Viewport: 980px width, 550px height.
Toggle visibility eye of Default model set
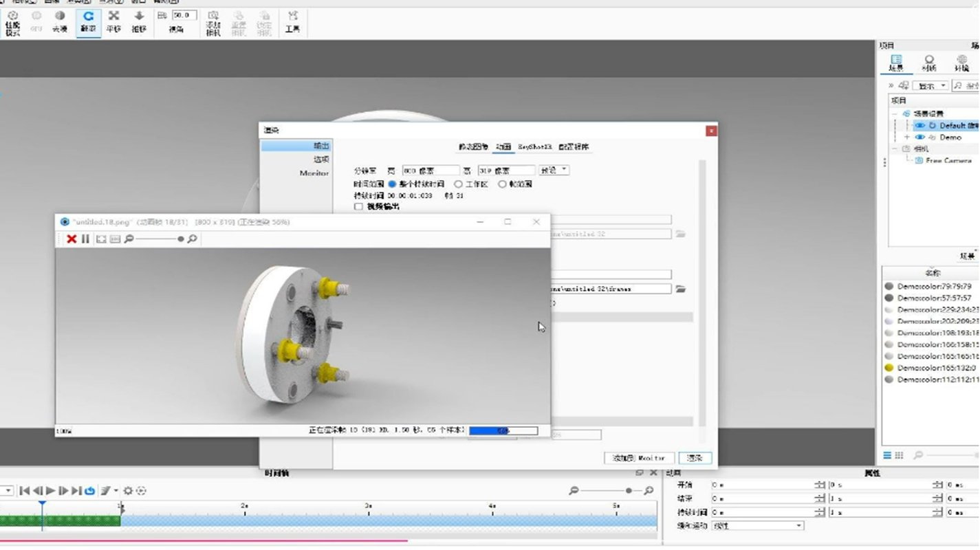click(919, 126)
